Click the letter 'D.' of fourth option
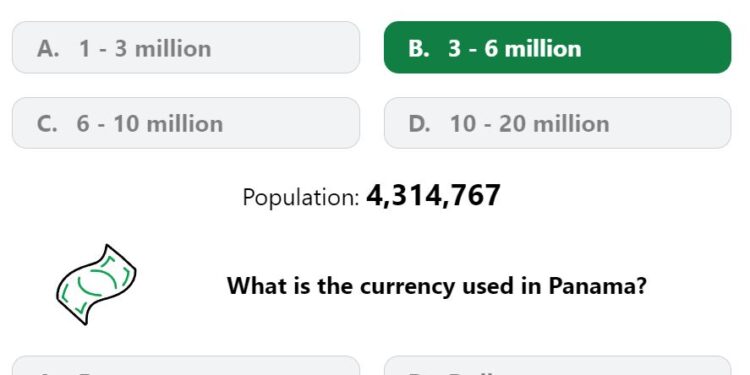 tap(419, 124)
